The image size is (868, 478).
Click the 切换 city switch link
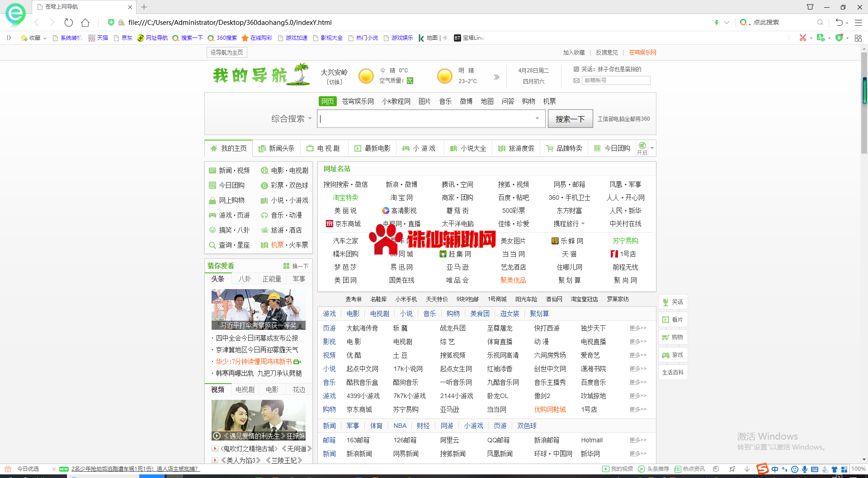[x=335, y=82]
